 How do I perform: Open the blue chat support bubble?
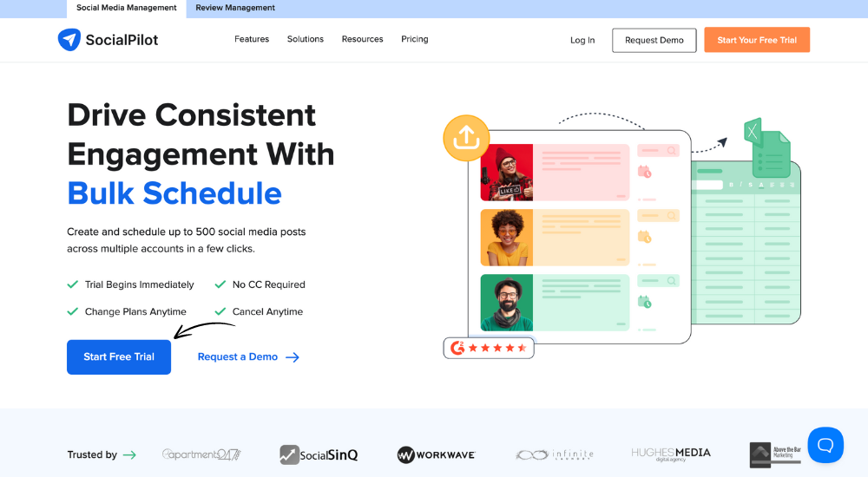tap(825, 445)
